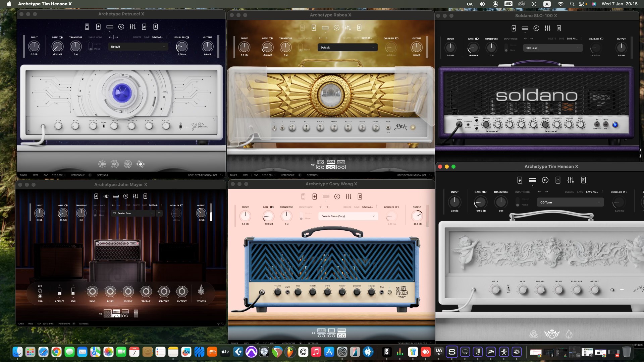This screenshot has width=644, height=362.
Task: Click next preset arrow in Cory Wong X
Action: click(327, 207)
